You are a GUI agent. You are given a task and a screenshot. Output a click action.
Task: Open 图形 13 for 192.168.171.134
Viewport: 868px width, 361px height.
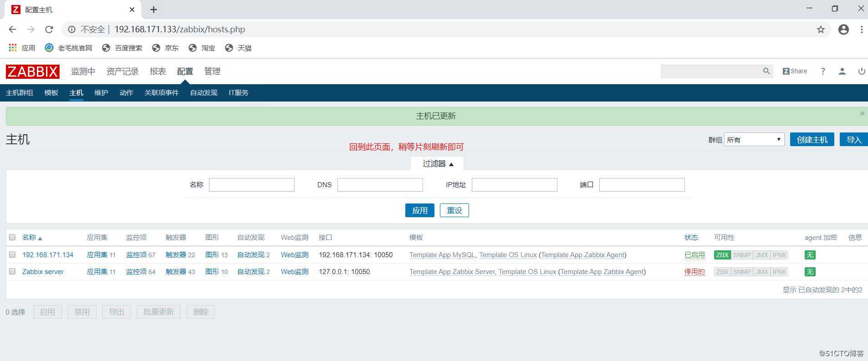click(x=212, y=255)
